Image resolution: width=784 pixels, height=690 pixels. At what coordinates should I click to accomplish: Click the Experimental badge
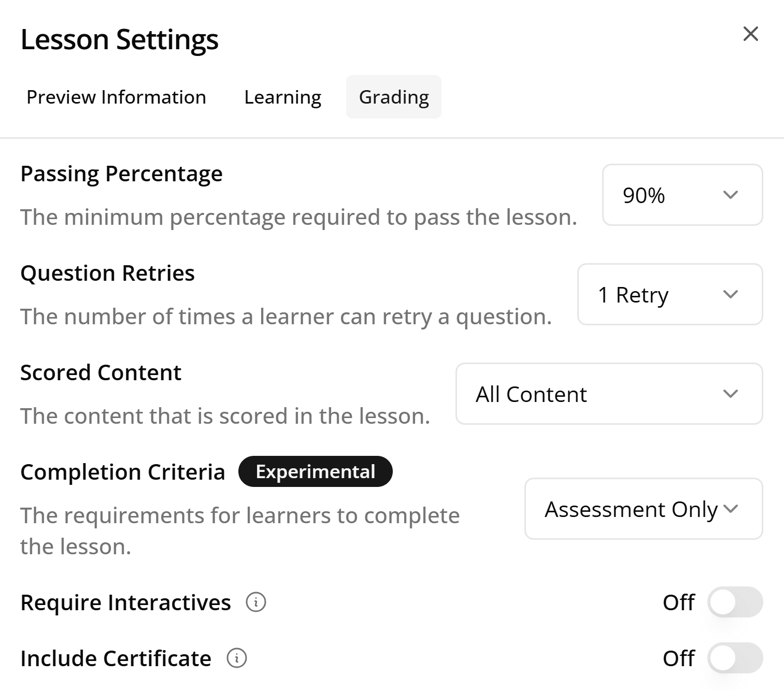[x=315, y=472]
